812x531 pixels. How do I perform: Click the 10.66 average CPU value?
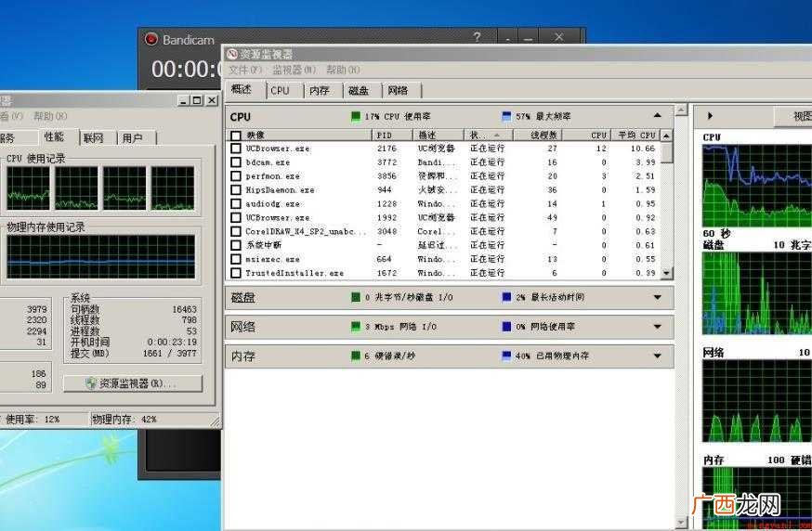click(643, 149)
